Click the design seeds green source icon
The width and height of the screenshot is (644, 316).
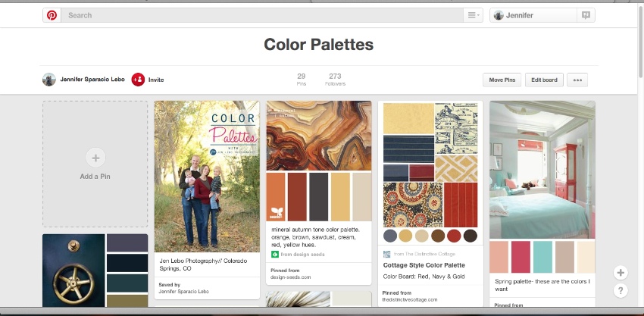click(x=275, y=255)
